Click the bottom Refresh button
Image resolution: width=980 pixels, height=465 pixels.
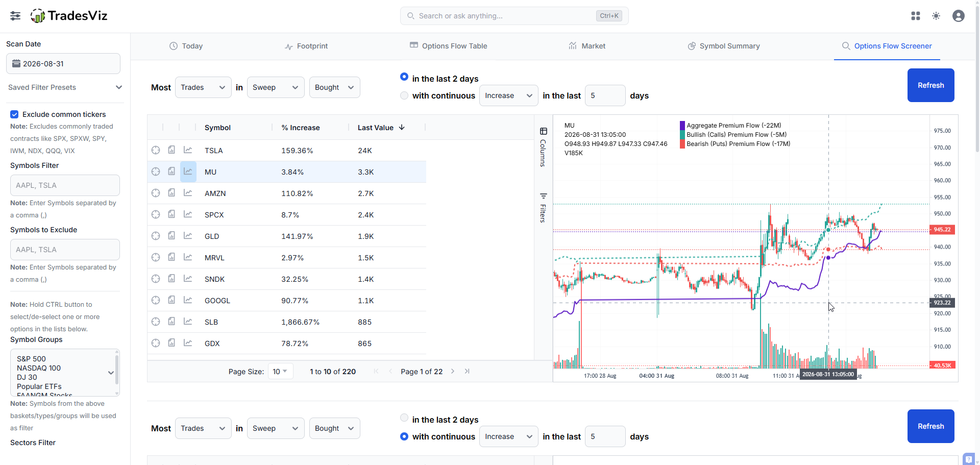(x=930, y=426)
